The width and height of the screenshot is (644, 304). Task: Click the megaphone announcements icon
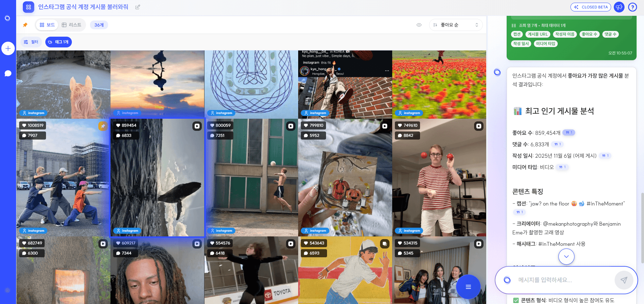tap(619, 7)
